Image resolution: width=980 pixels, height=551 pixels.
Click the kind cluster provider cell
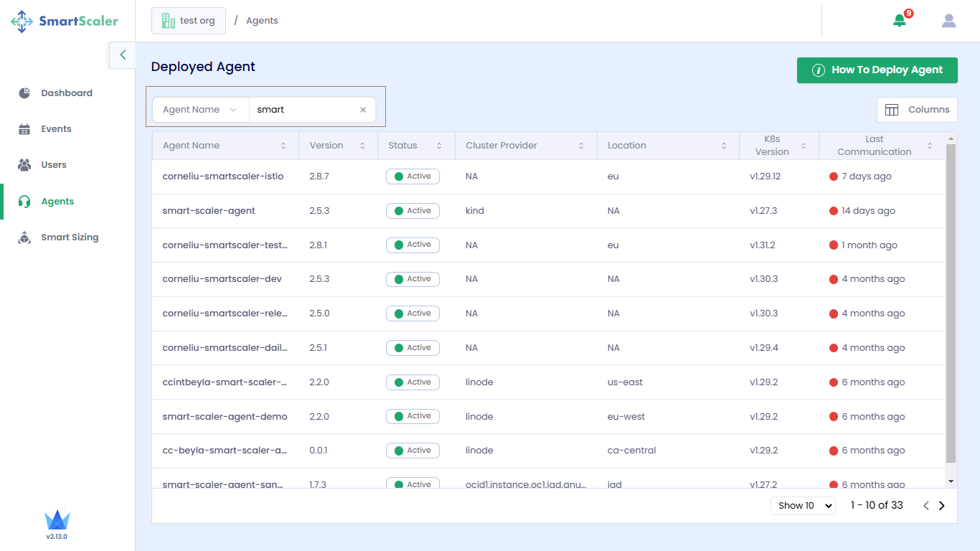475,211
